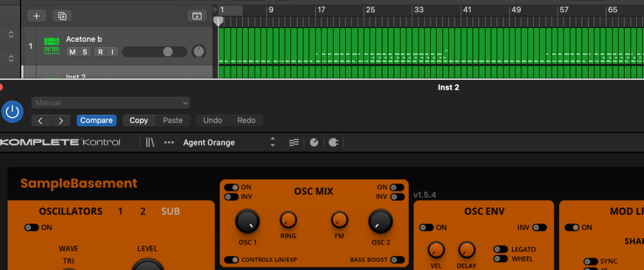
Task: Toggle CONTROLS LIN/EXP switch
Action: [232, 260]
